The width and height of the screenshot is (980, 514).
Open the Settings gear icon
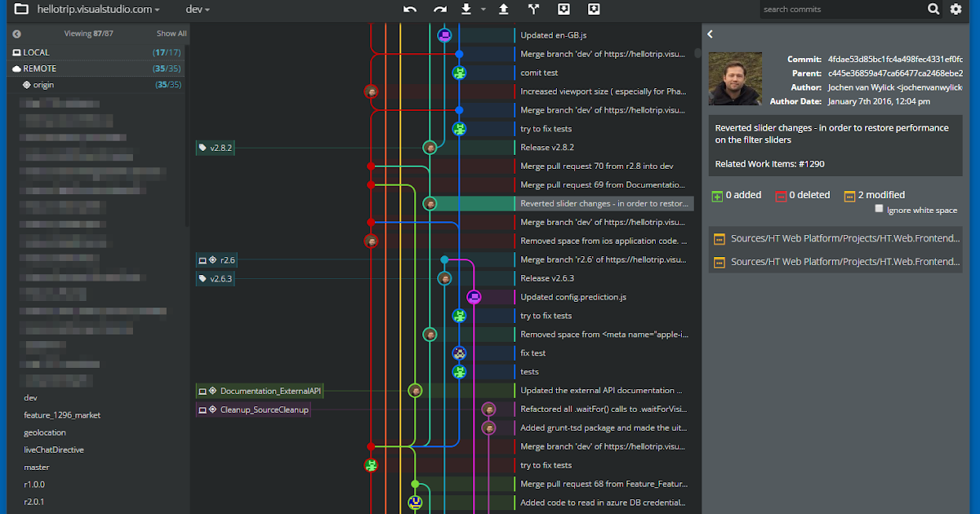955,9
